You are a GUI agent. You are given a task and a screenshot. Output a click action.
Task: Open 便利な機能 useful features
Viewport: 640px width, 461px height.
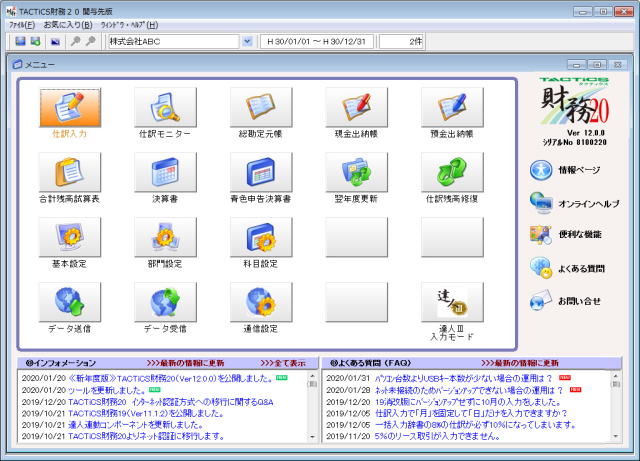565,234
